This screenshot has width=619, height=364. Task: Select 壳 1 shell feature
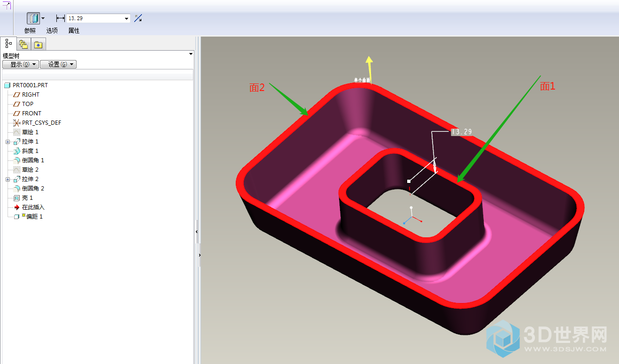(27, 198)
